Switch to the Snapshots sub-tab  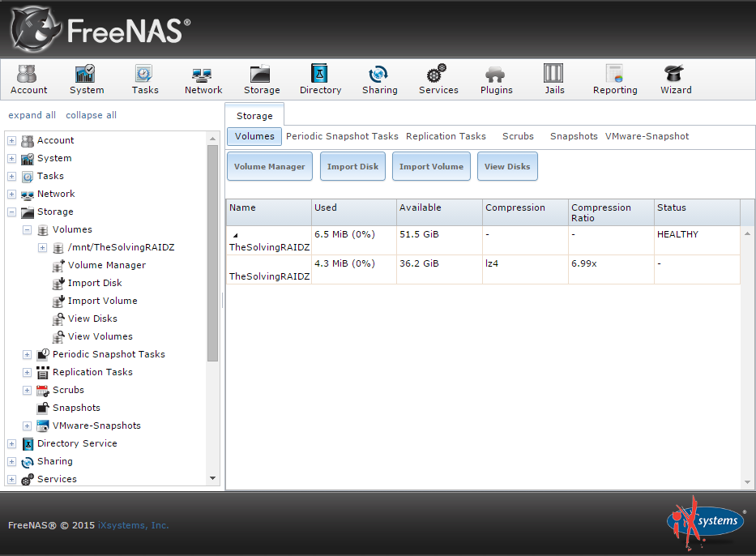574,136
